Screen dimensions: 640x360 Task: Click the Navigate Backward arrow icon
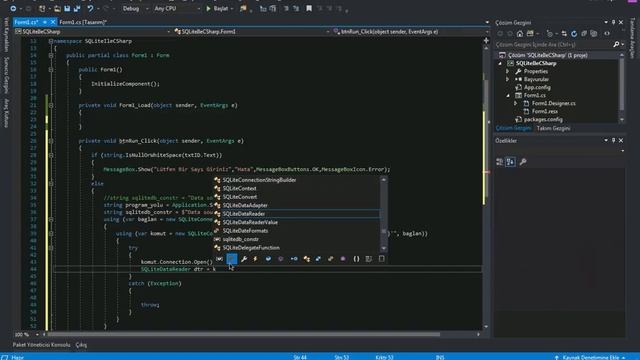click(13, 9)
